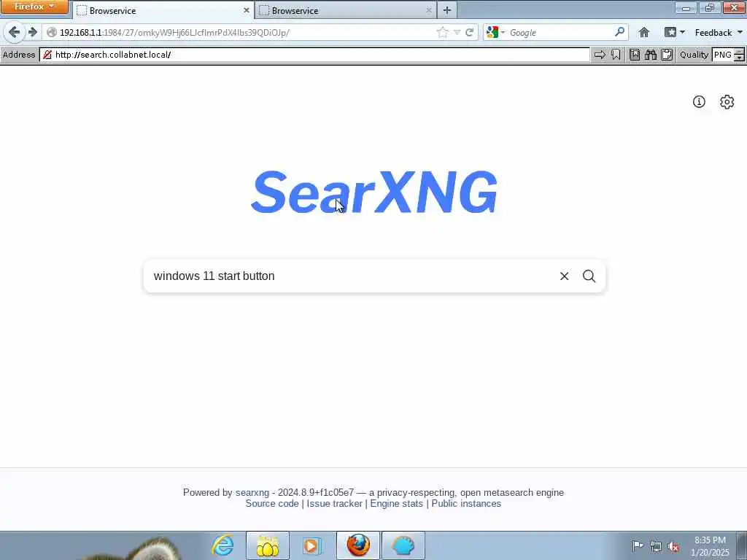
Task: Open Engine stats link
Action: [x=396, y=503]
